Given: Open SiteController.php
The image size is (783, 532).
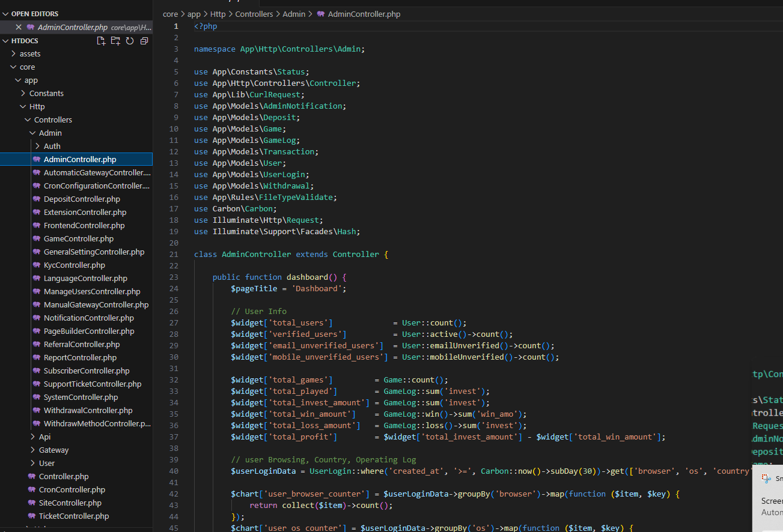Looking at the screenshot, I should (x=70, y=503).
